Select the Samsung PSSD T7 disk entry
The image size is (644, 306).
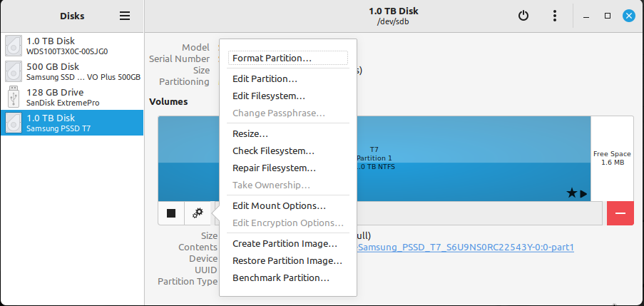[72, 123]
